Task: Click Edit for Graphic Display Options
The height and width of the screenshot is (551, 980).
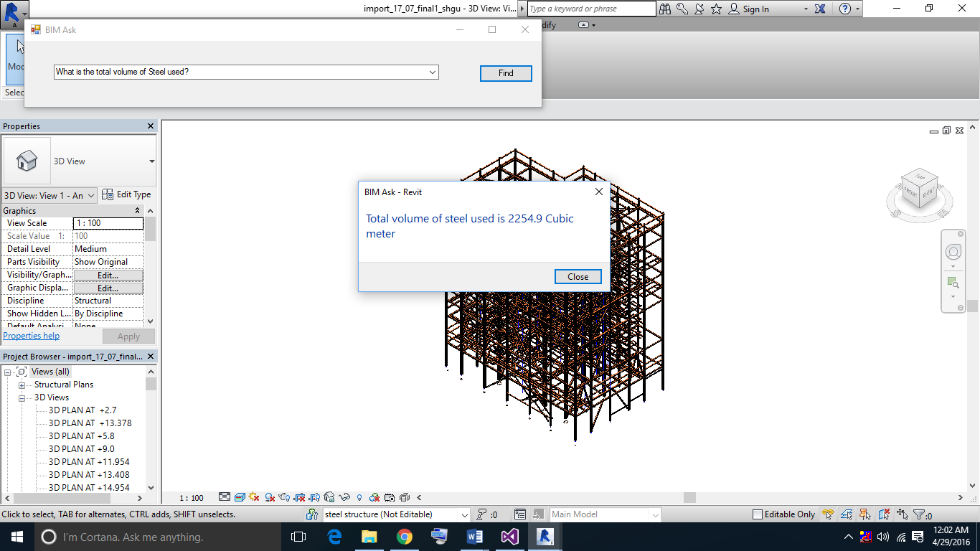Action: pyautogui.click(x=108, y=288)
